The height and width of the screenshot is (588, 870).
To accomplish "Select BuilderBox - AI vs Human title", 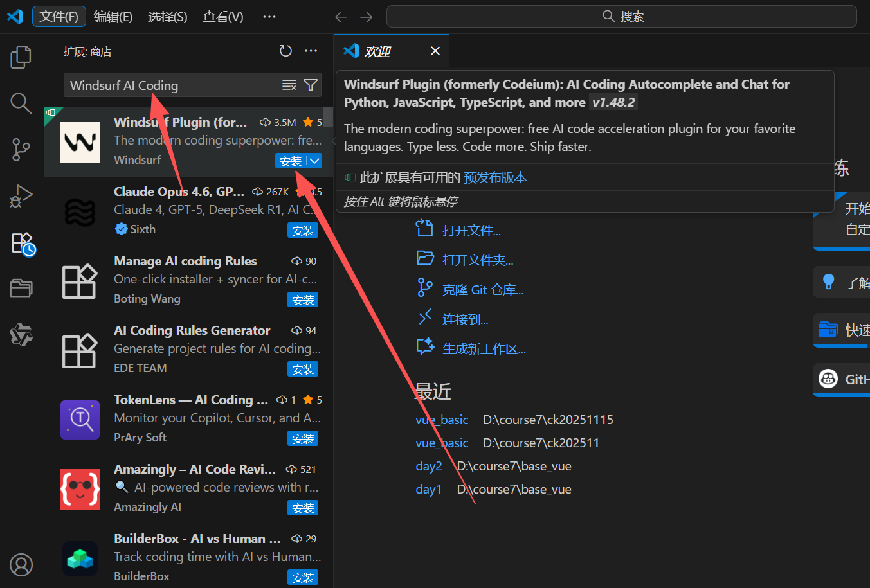I will (197, 539).
